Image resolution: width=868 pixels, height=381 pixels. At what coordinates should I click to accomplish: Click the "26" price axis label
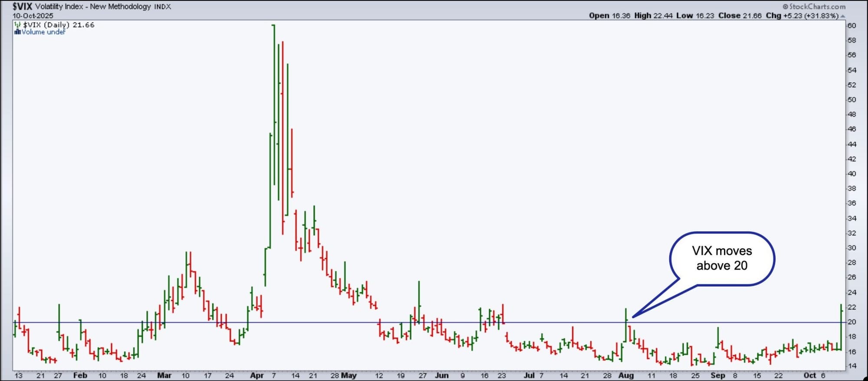(x=852, y=277)
